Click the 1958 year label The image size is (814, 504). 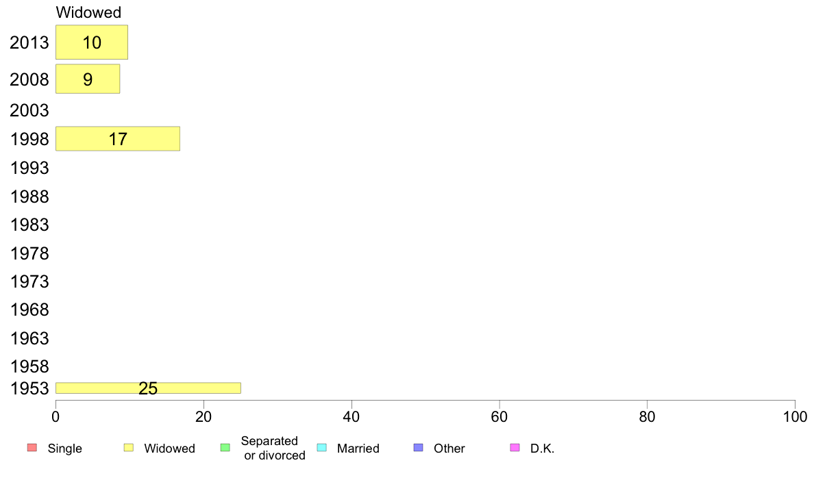click(x=29, y=366)
